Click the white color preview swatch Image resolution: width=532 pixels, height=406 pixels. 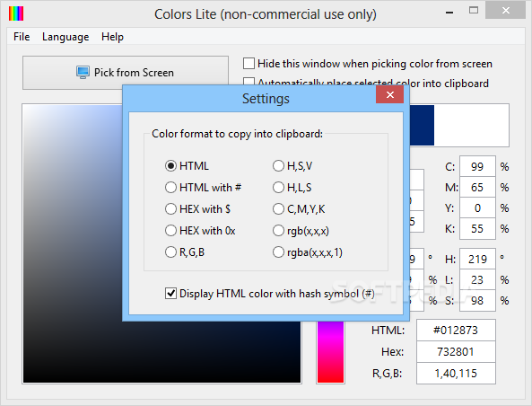[x=471, y=125]
